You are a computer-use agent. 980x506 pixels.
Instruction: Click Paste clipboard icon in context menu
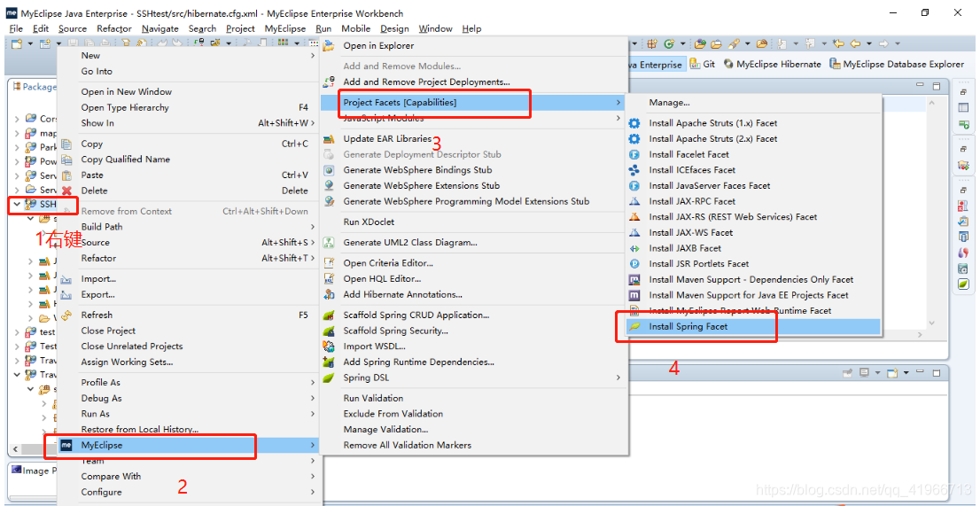click(x=66, y=175)
